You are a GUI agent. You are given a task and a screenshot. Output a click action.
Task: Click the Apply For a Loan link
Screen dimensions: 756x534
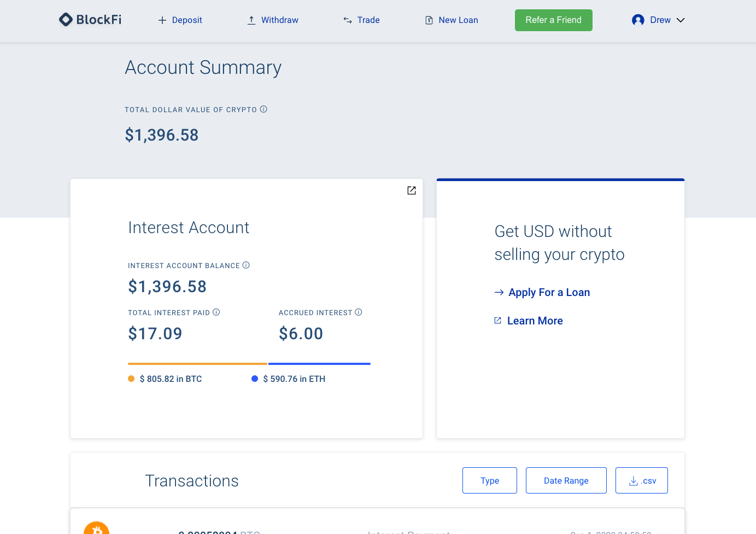coord(549,292)
